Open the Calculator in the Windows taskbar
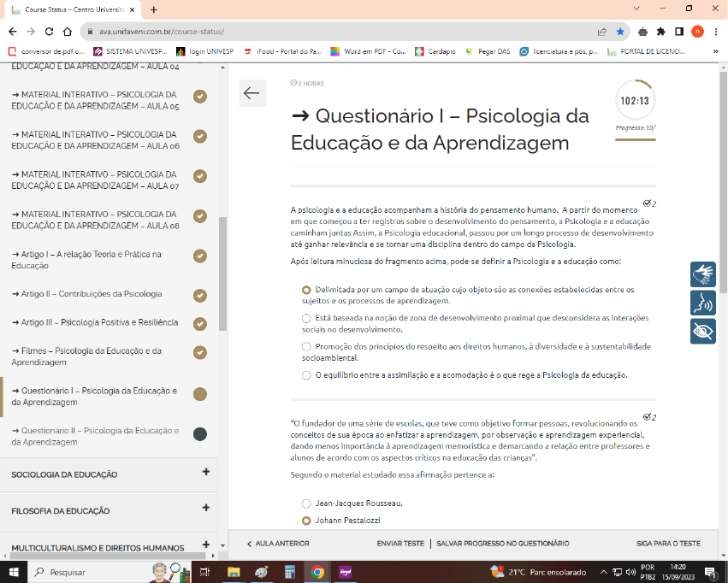The width and height of the screenshot is (728, 583). pos(290,572)
